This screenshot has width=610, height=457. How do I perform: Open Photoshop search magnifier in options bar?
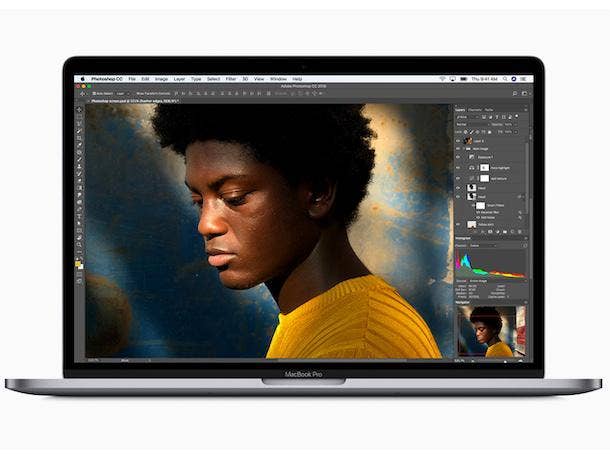pos(515,93)
